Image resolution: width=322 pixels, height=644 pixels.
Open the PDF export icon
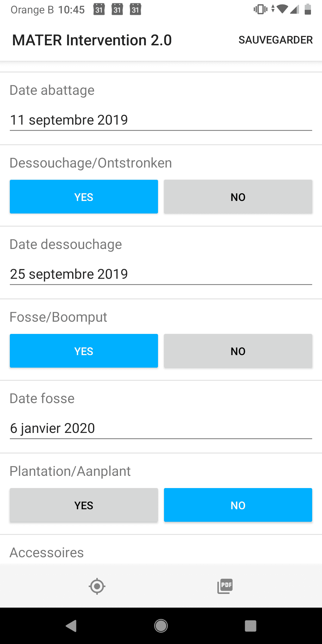225,586
